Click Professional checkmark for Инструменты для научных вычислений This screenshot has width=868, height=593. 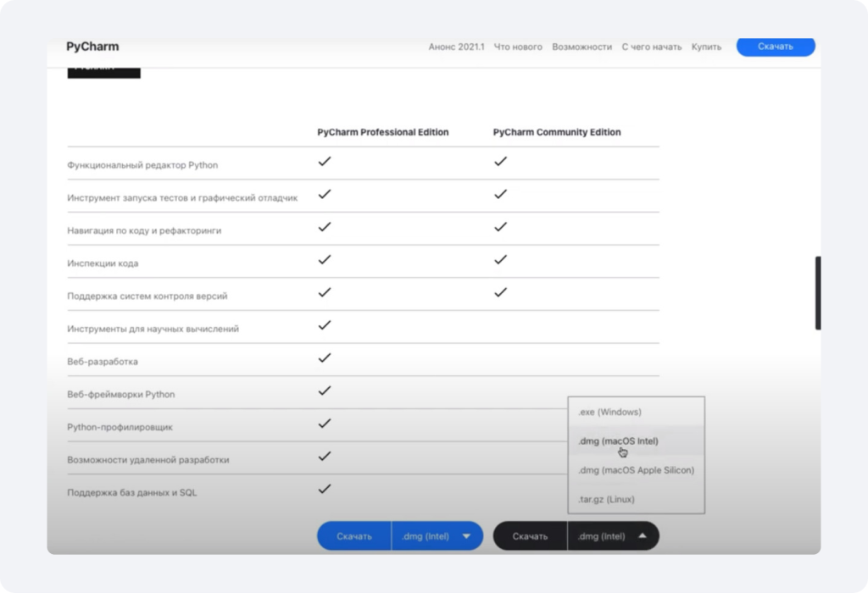[324, 325]
